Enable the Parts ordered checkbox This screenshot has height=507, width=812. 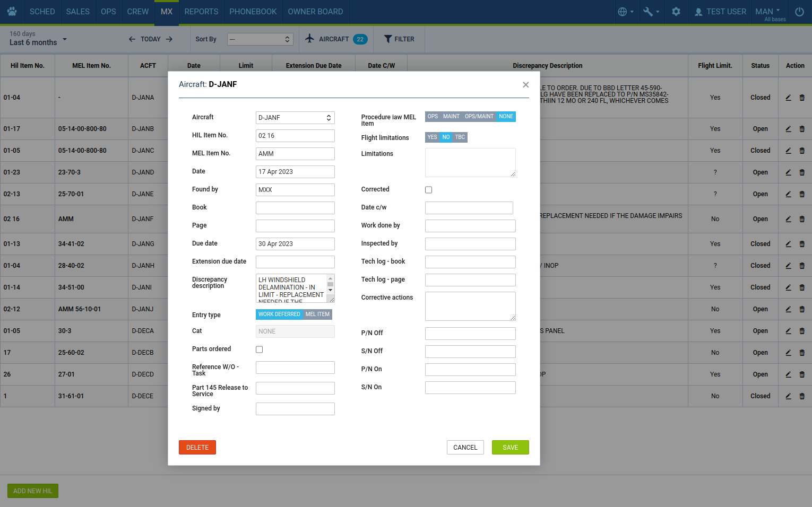pos(259,349)
